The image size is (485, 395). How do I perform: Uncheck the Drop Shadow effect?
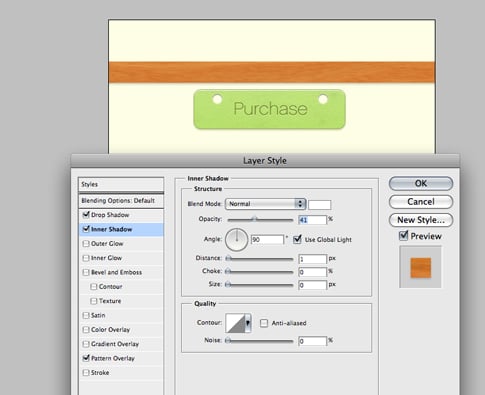[x=86, y=215]
